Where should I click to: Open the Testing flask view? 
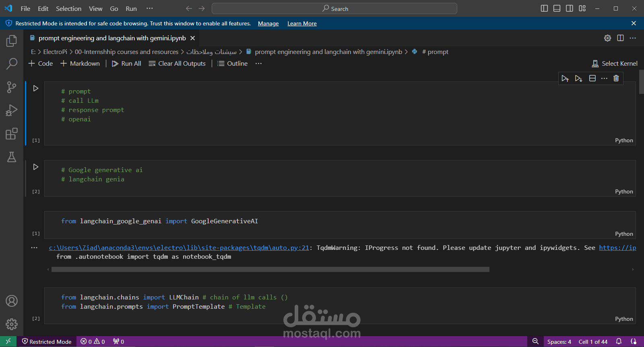[x=12, y=157]
